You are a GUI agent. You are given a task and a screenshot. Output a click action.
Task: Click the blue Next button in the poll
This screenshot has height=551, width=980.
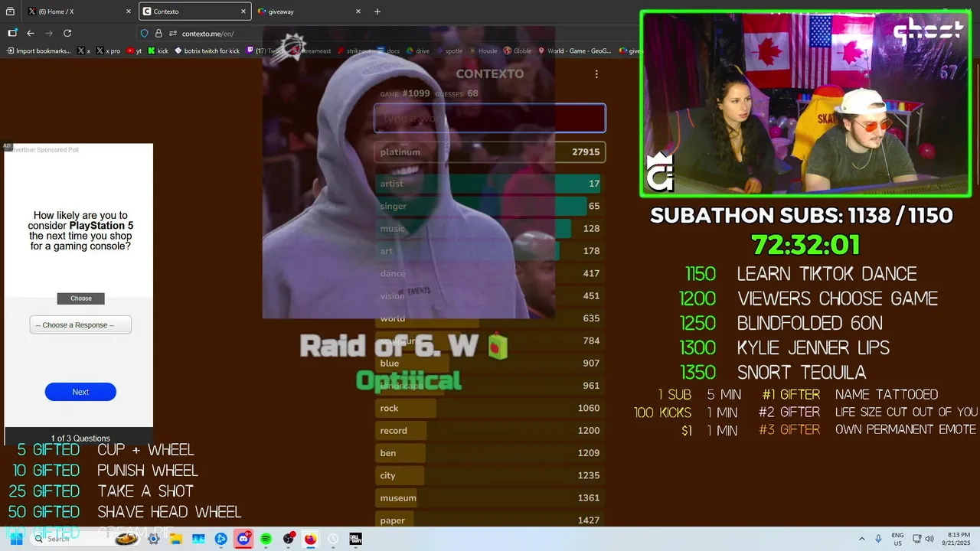tap(80, 392)
